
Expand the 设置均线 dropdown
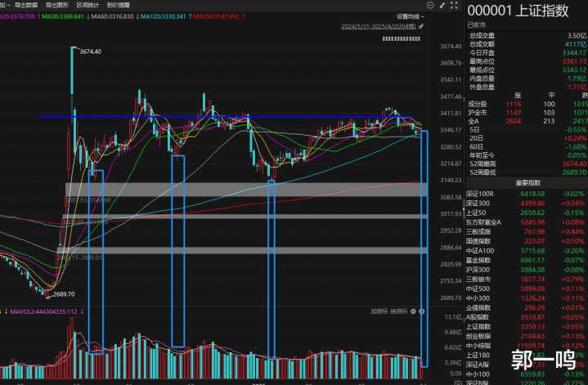pos(409,16)
